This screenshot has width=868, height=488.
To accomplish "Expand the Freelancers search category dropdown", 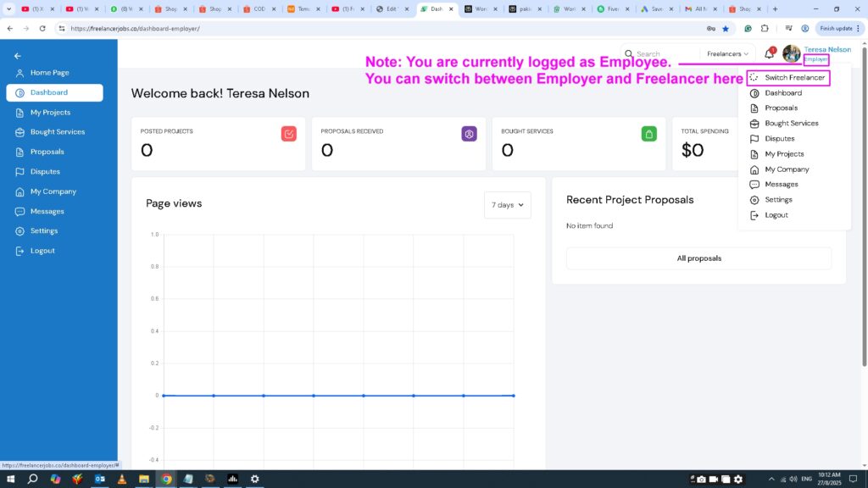I will click(728, 54).
